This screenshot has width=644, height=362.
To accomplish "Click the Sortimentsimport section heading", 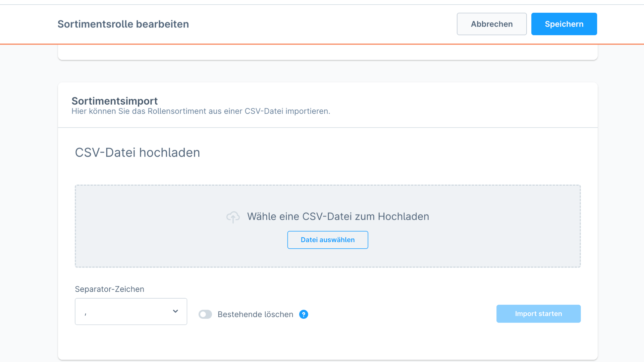I will point(114,101).
